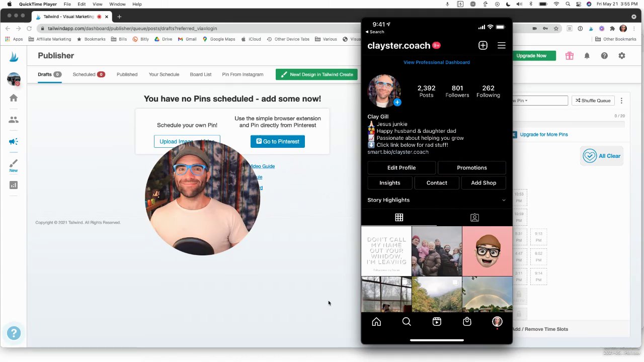This screenshot has width=644, height=362.
Task: Open QuickTime View menu
Action: tap(98, 4)
